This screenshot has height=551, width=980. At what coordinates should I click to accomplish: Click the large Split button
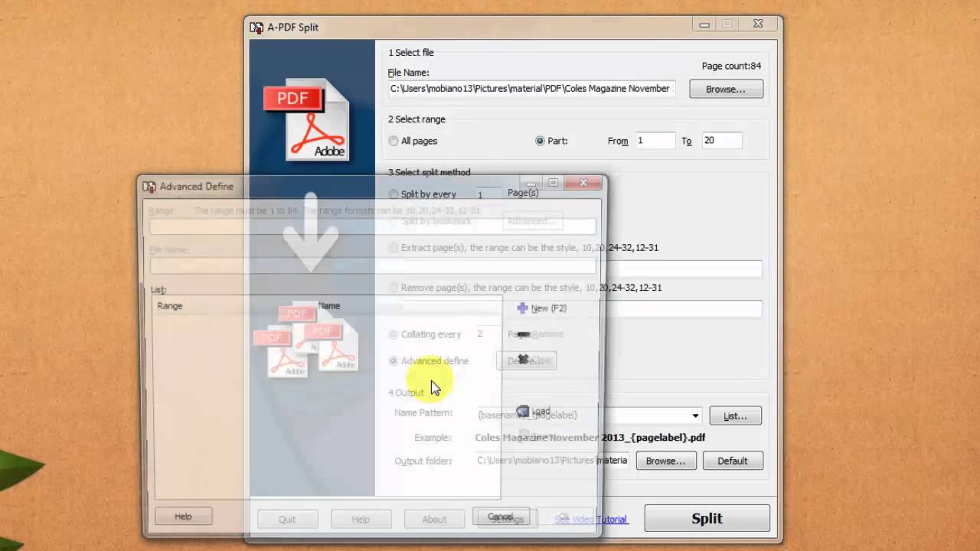tap(707, 518)
